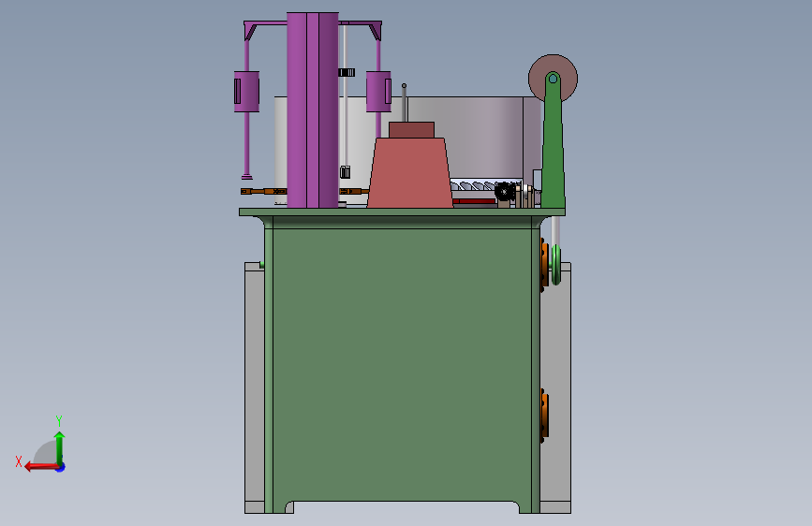Click the green Y axis arrow of the triad
812x526 pixels.
60,448
